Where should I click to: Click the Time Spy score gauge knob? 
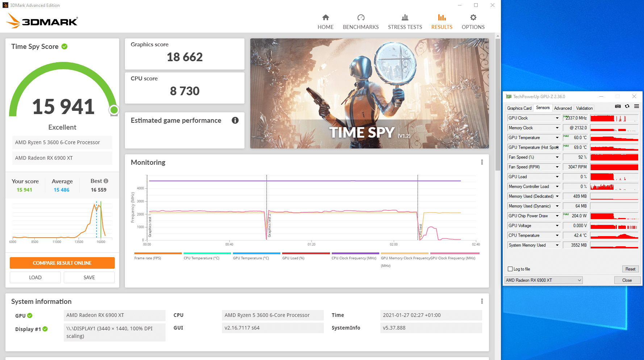click(114, 110)
